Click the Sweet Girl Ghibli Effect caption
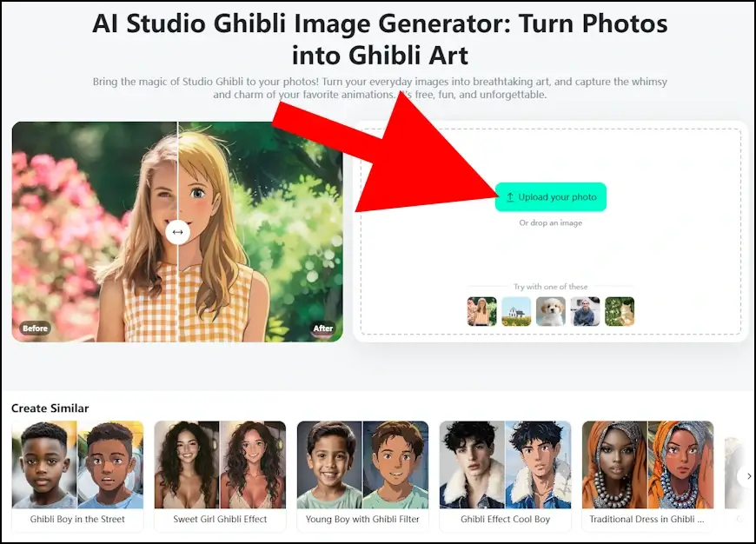 pos(221,520)
